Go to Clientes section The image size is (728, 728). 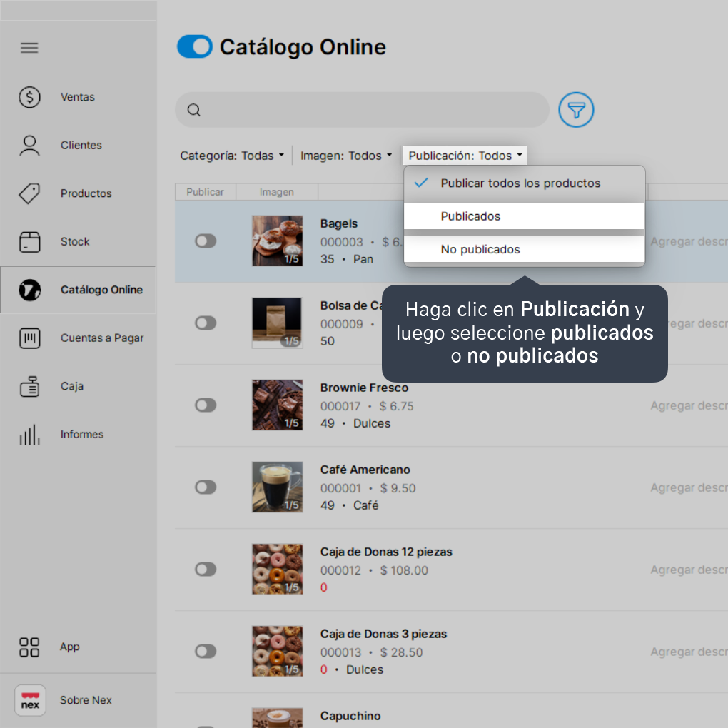[x=81, y=146]
